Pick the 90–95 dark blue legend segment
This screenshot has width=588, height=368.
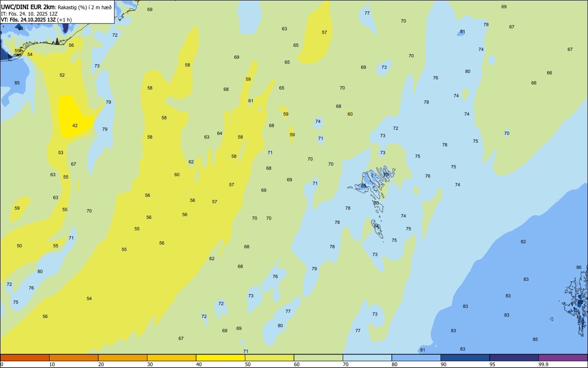465,357
